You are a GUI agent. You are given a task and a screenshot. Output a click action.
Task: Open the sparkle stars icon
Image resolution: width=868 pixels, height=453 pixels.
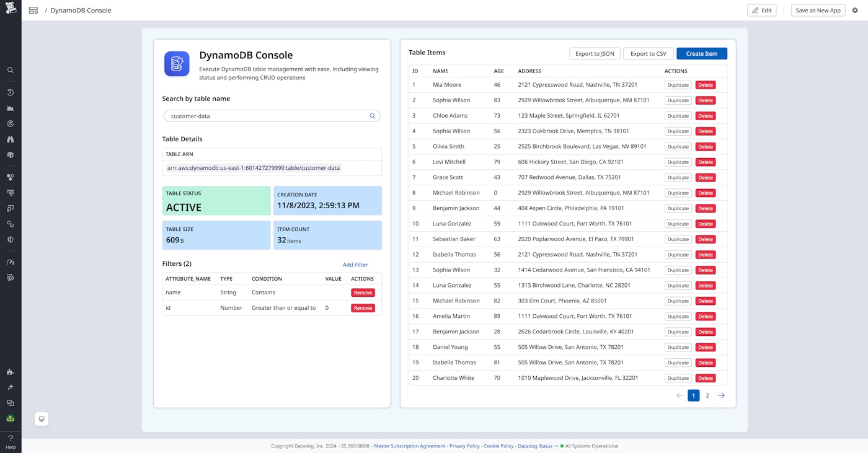11,387
